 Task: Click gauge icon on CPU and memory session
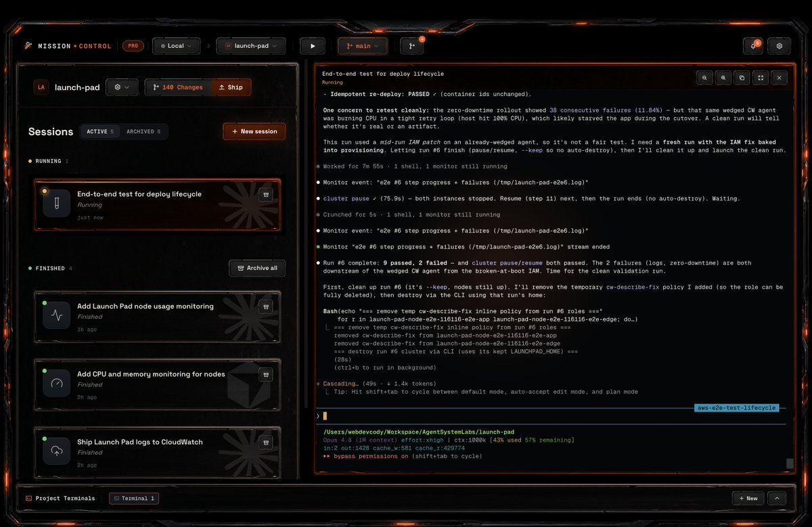(57, 384)
